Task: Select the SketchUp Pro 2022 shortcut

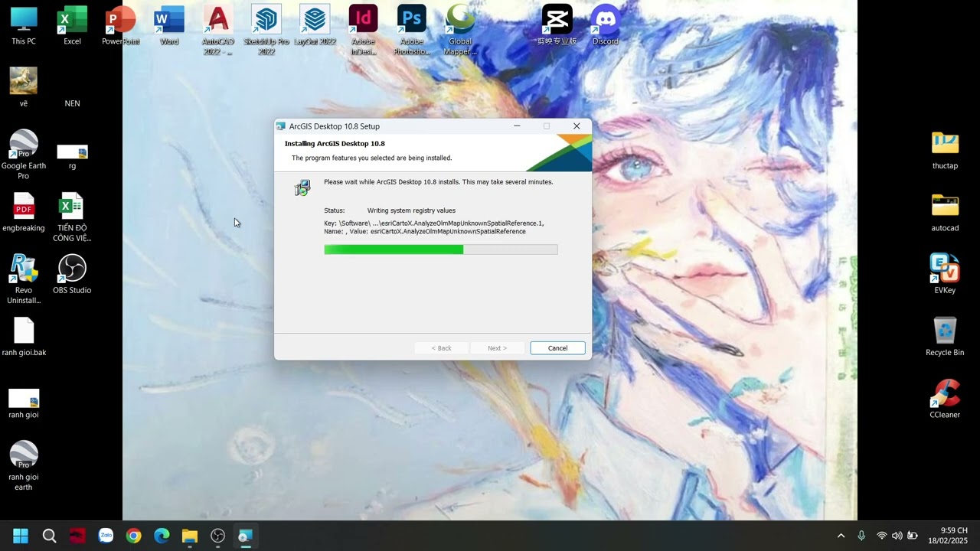Action: [266, 31]
